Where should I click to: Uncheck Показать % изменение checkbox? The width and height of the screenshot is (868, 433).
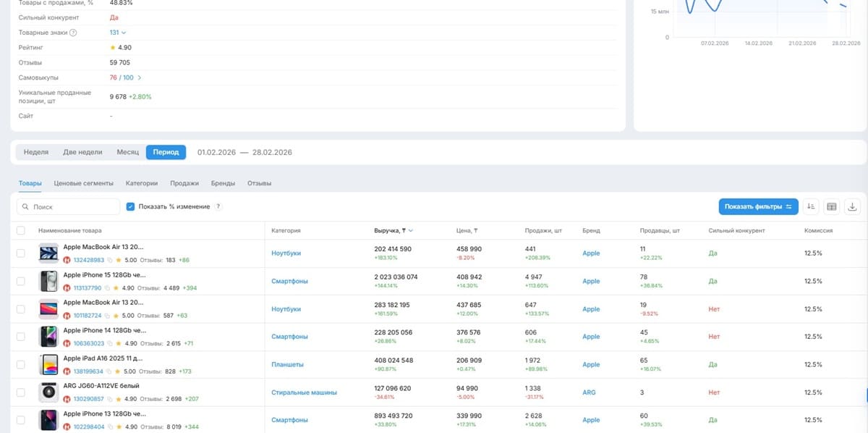point(130,206)
